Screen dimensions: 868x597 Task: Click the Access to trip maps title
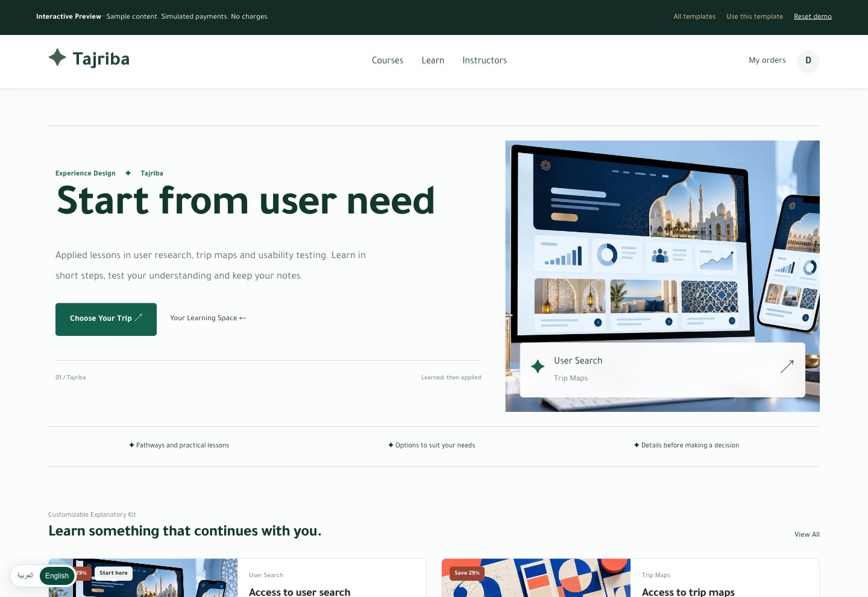point(688,592)
